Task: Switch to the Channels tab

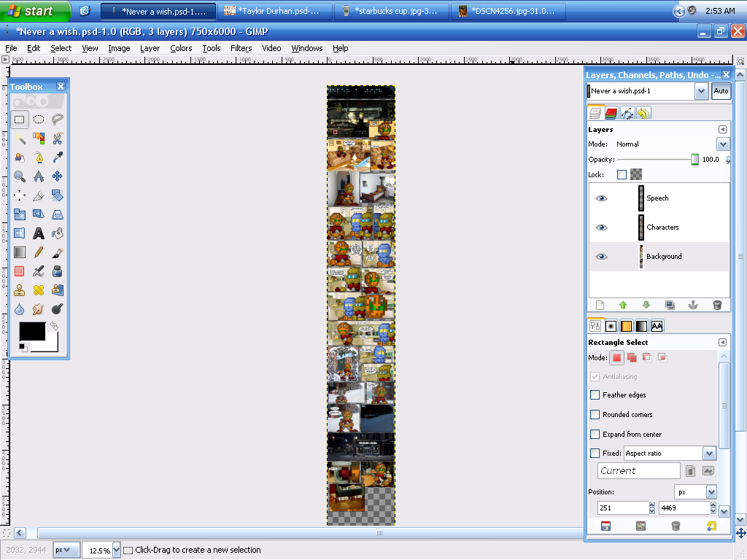Action: click(611, 113)
